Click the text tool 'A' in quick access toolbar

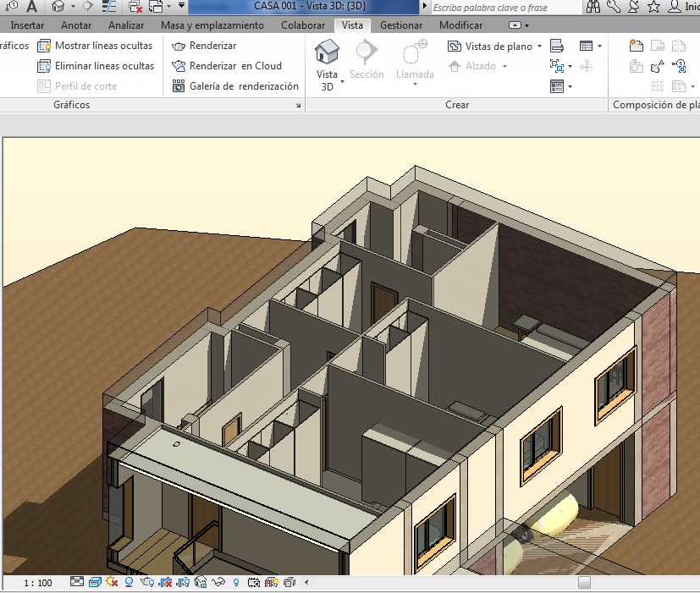(x=31, y=7)
